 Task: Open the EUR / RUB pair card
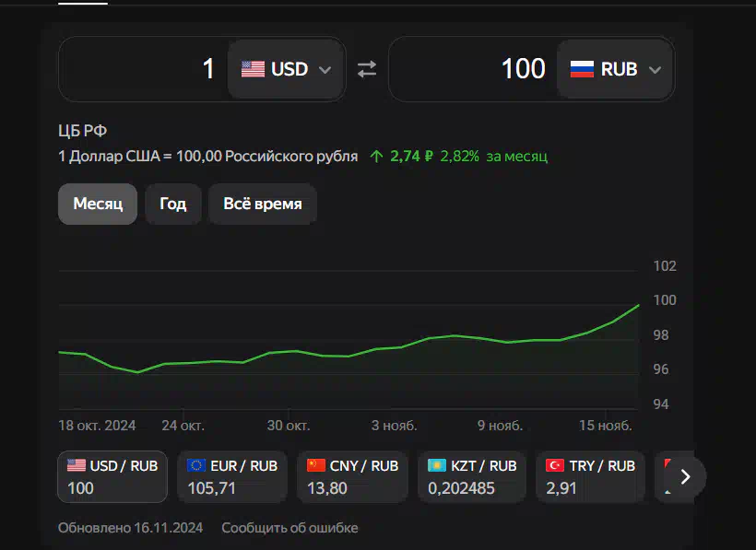pyautogui.click(x=232, y=476)
